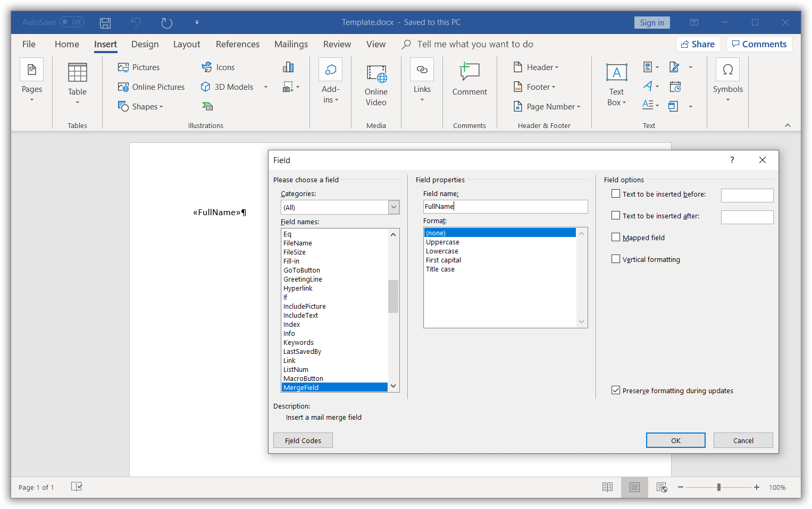
Task: Open the 3D Models icon
Action: pos(205,87)
